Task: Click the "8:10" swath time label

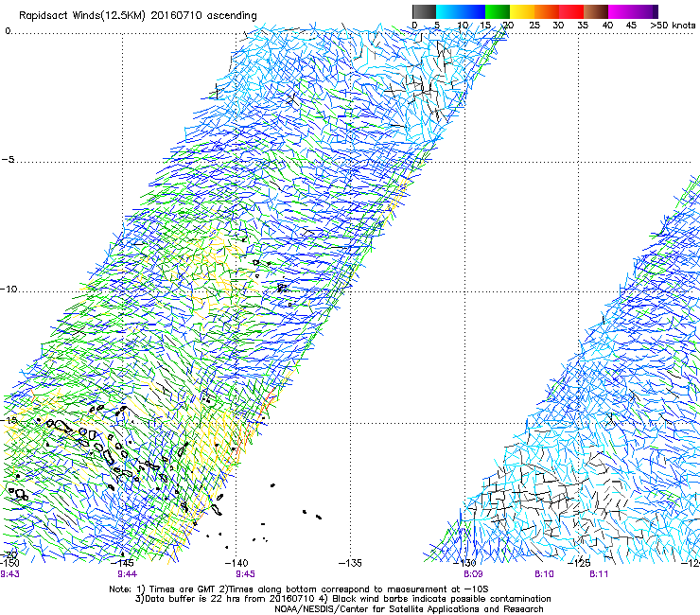Action: (544, 574)
